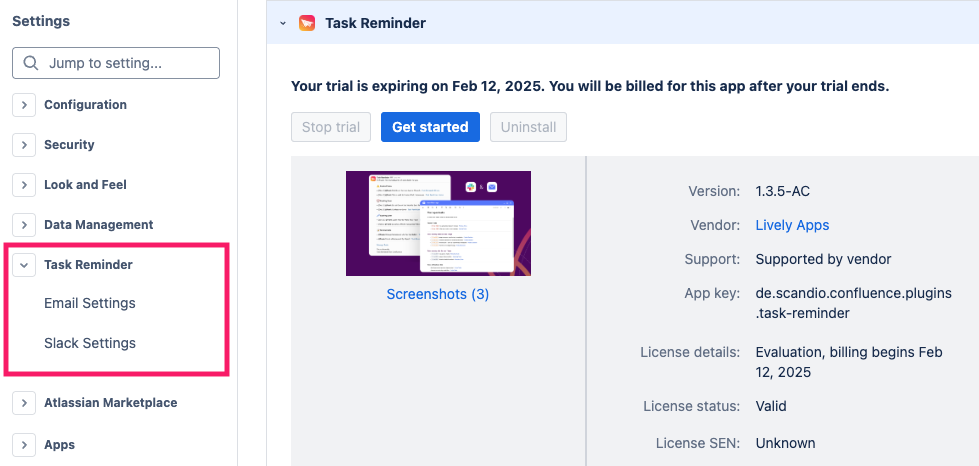This screenshot has height=466, width=979.
Task: Expand the Look and Feel section
Action: [x=24, y=185]
